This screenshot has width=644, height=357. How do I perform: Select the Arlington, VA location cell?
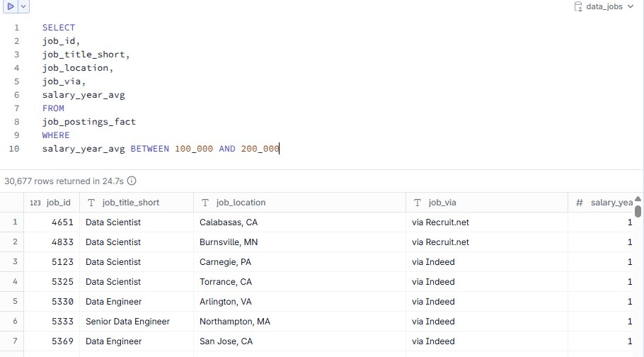pyautogui.click(x=300, y=302)
